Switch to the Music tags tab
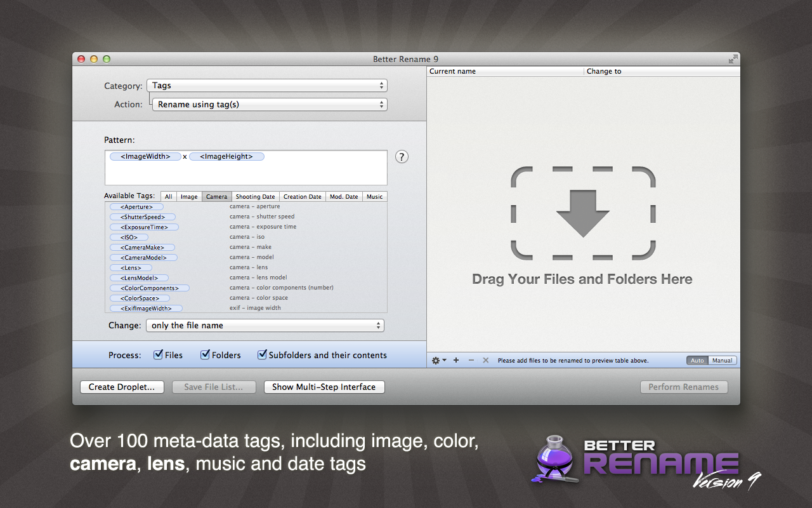Image resolution: width=812 pixels, height=508 pixels. coord(374,197)
